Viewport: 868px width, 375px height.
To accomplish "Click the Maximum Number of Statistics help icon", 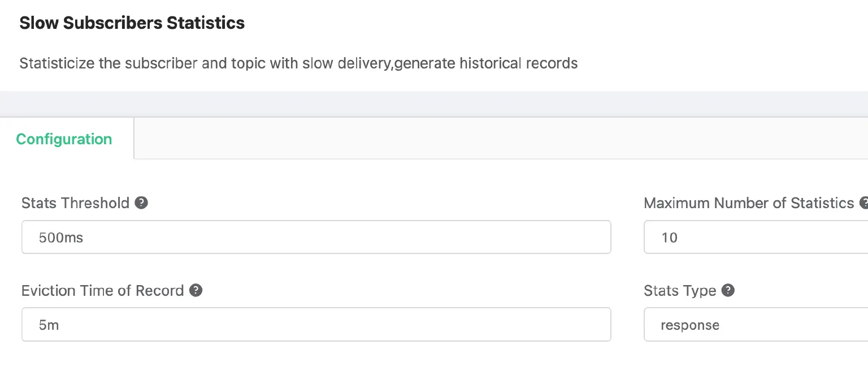I will click(863, 202).
